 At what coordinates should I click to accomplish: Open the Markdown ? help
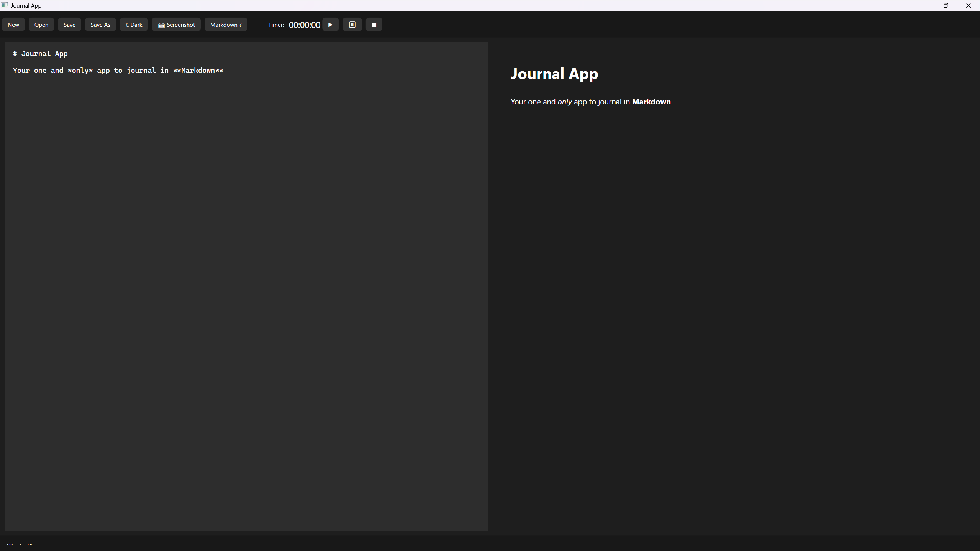pos(226,25)
